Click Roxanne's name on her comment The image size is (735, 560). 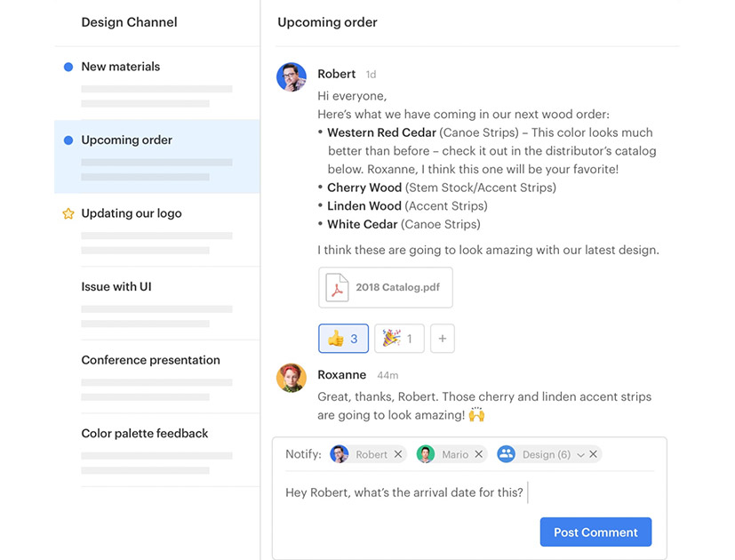point(341,375)
